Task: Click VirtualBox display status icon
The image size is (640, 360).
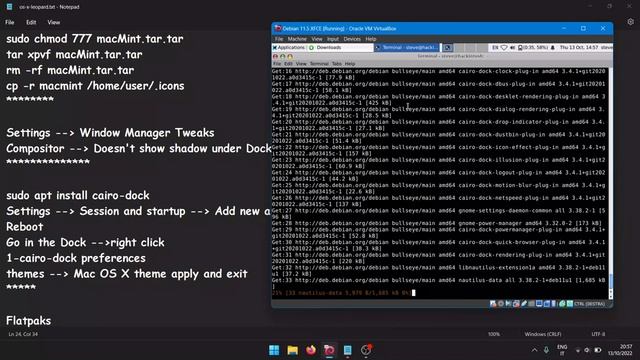Action: tap(539, 304)
